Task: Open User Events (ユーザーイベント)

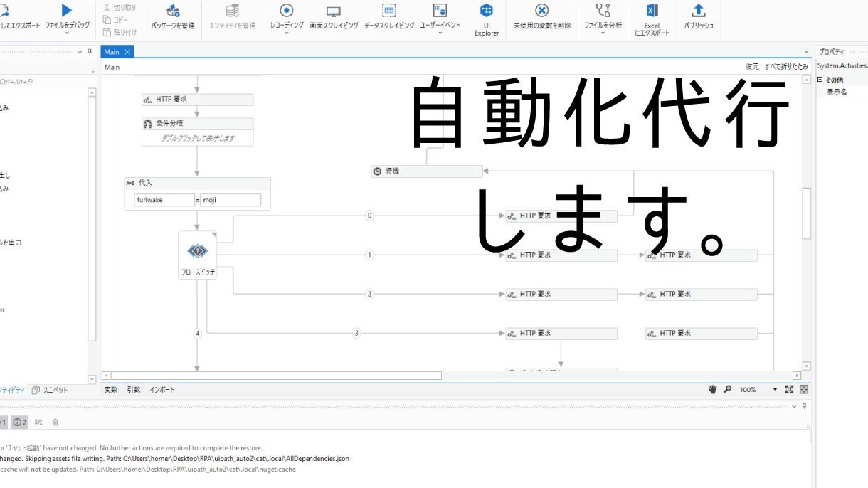Action: point(440,18)
